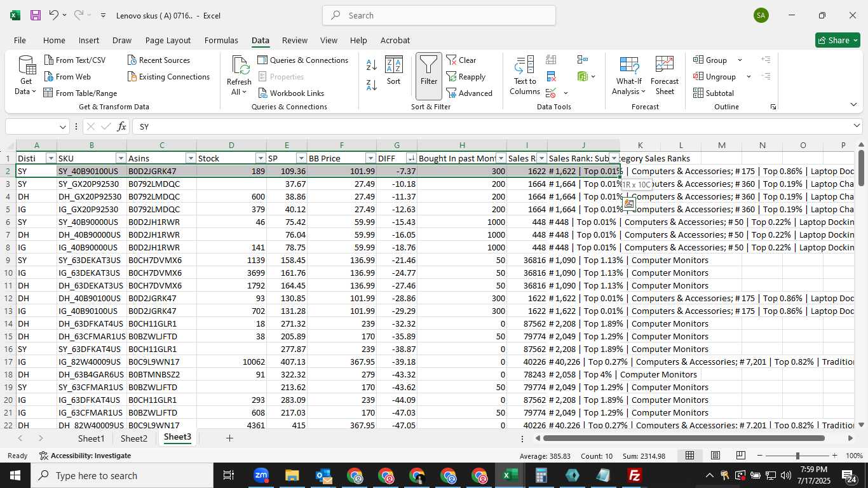Open SKU column filter dropdown
Image resolution: width=868 pixels, height=488 pixels.
(x=121, y=158)
